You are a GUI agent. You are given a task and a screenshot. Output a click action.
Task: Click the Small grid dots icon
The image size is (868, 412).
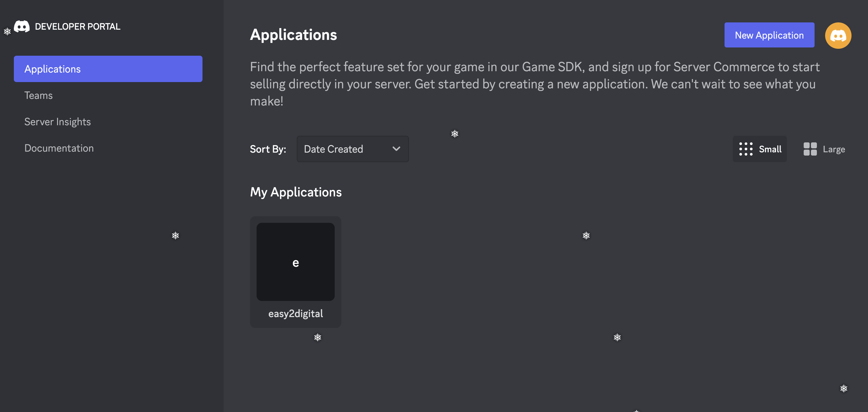coord(746,149)
